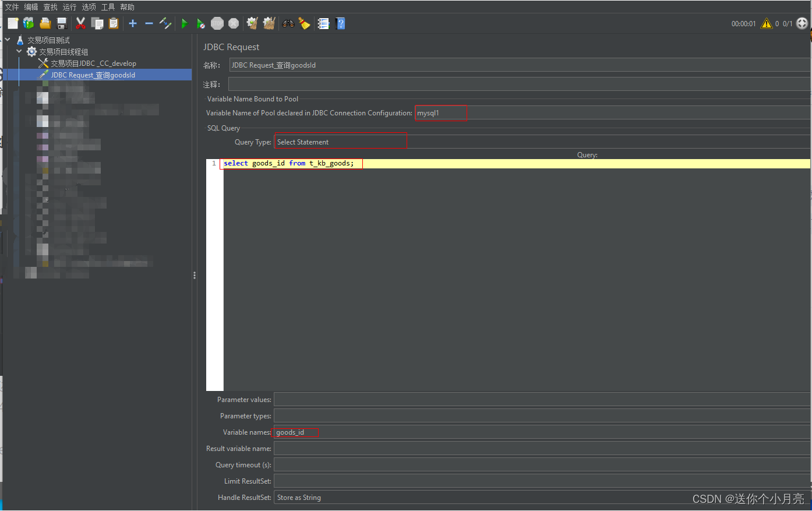Clear results with gear broom icon
The height and width of the screenshot is (511, 812).
click(x=252, y=23)
